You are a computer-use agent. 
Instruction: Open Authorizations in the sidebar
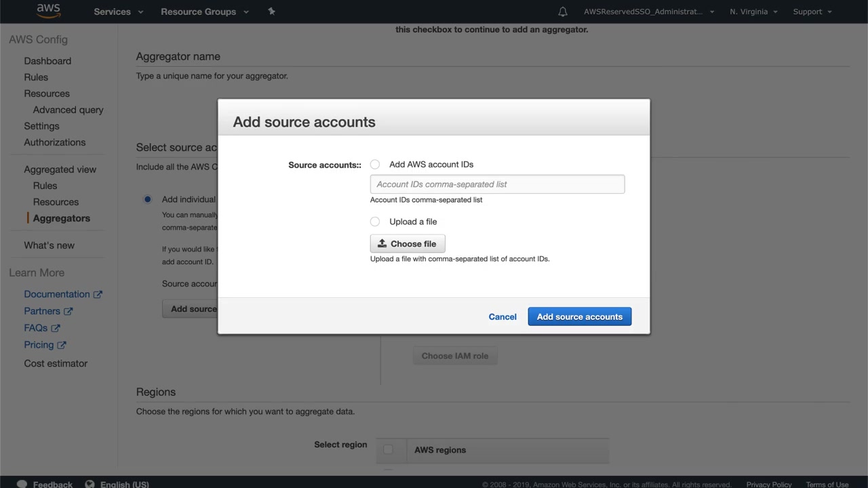(x=55, y=142)
